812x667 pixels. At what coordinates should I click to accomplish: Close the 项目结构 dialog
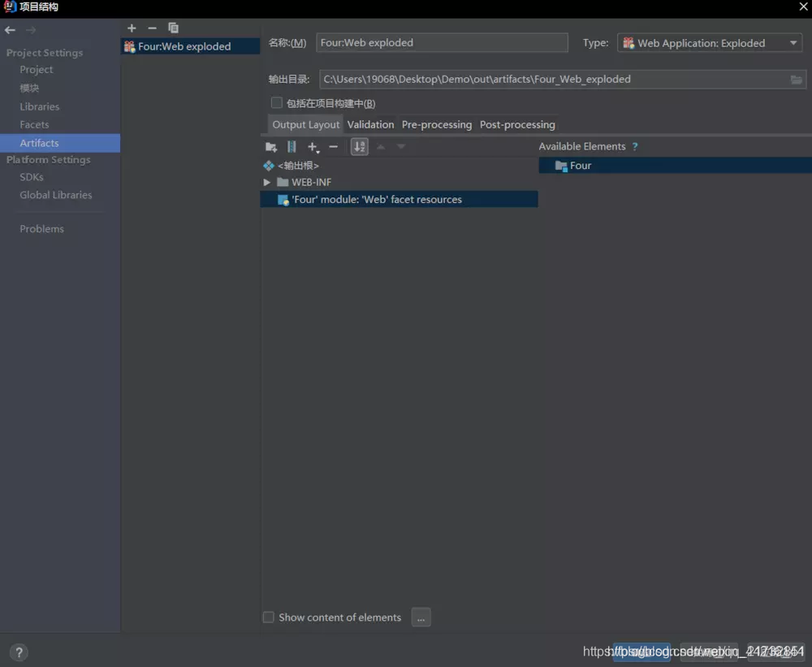pyautogui.click(x=803, y=6)
